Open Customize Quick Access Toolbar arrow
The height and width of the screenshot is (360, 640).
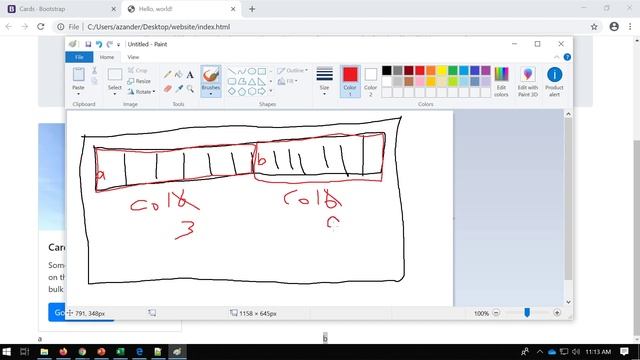coord(118,44)
